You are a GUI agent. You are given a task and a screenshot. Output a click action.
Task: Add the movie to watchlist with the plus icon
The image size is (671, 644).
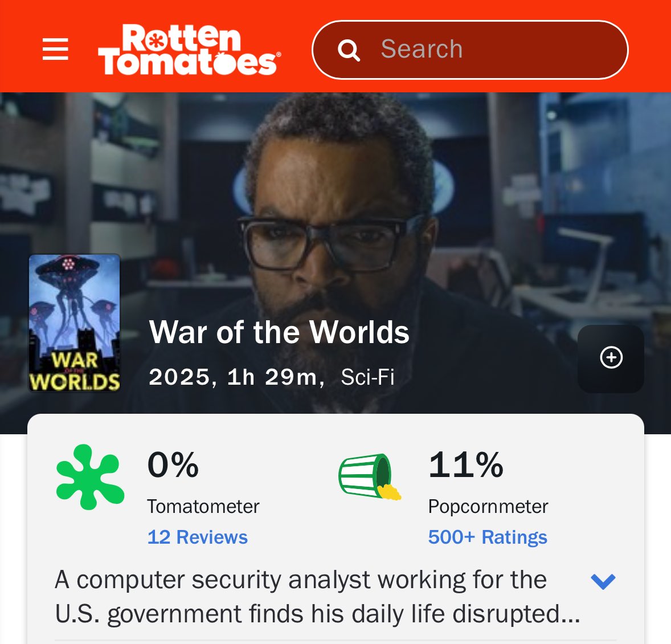[611, 358]
